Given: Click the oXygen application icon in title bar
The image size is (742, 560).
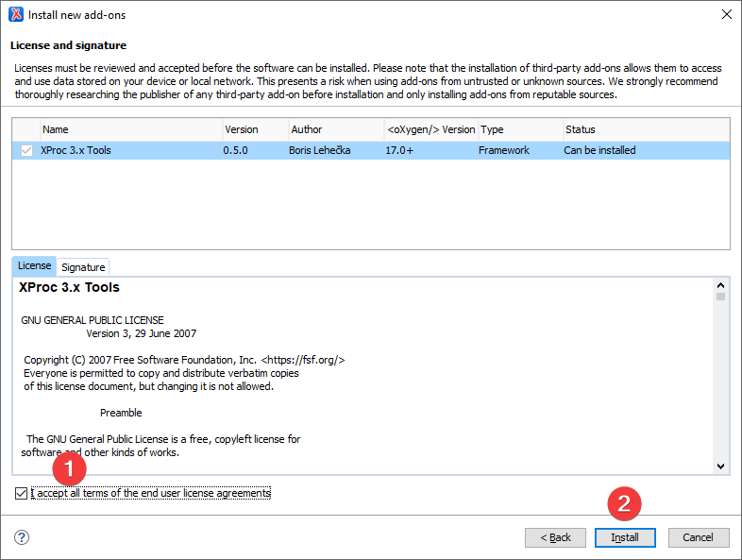Looking at the screenshot, I should [16, 14].
